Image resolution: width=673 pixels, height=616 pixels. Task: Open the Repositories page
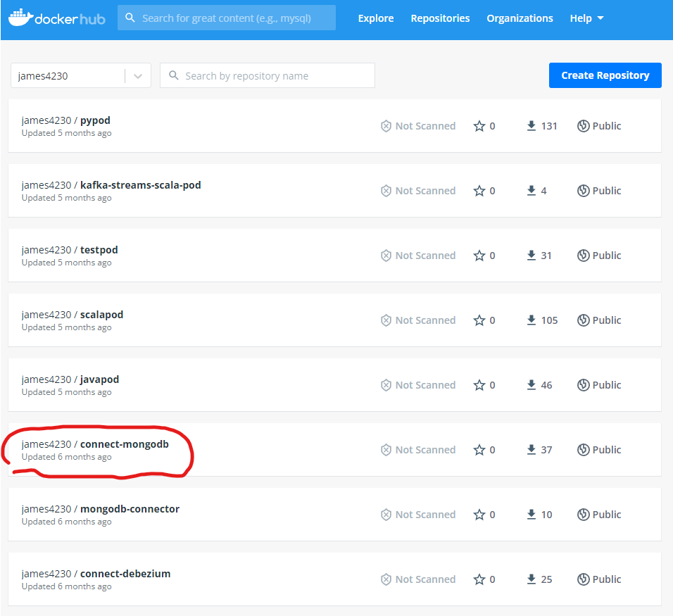click(440, 18)
